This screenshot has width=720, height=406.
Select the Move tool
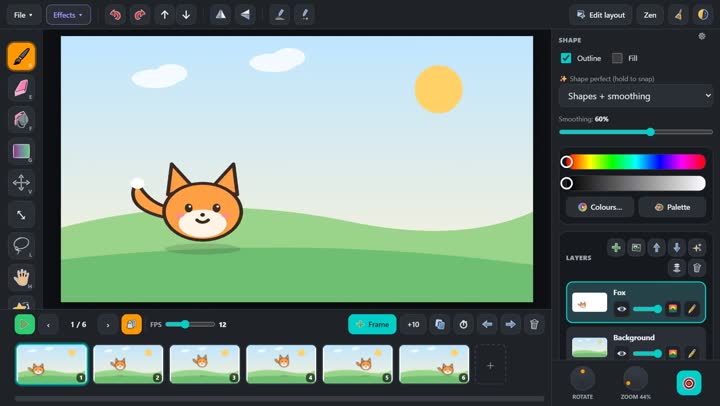[x=21, y=182]
